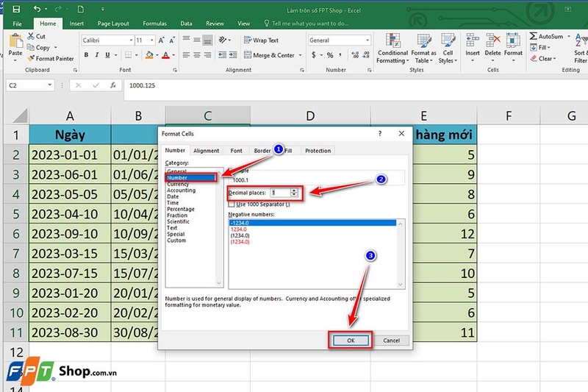The height and width of the screenshot is (392, 588).
Task: Click the Borders icon in Font group
Action: pos(128,55)
